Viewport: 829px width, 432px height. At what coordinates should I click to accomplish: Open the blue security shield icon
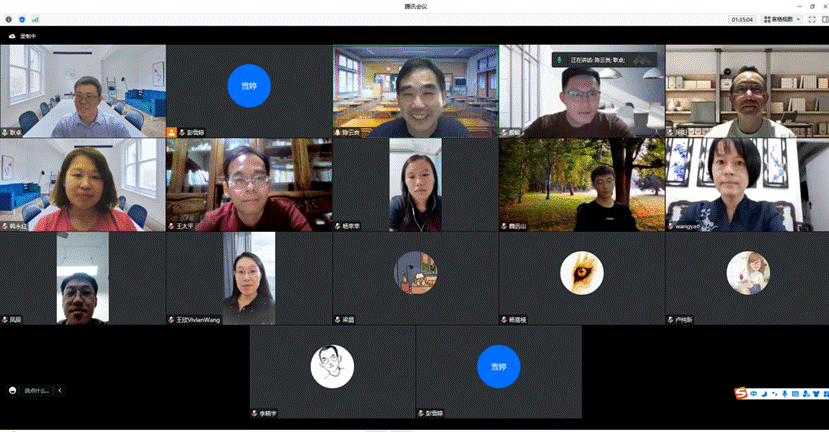pos(22,19)
